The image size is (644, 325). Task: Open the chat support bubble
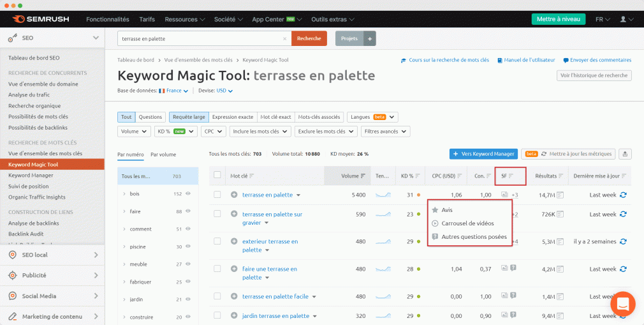[623, 303]
